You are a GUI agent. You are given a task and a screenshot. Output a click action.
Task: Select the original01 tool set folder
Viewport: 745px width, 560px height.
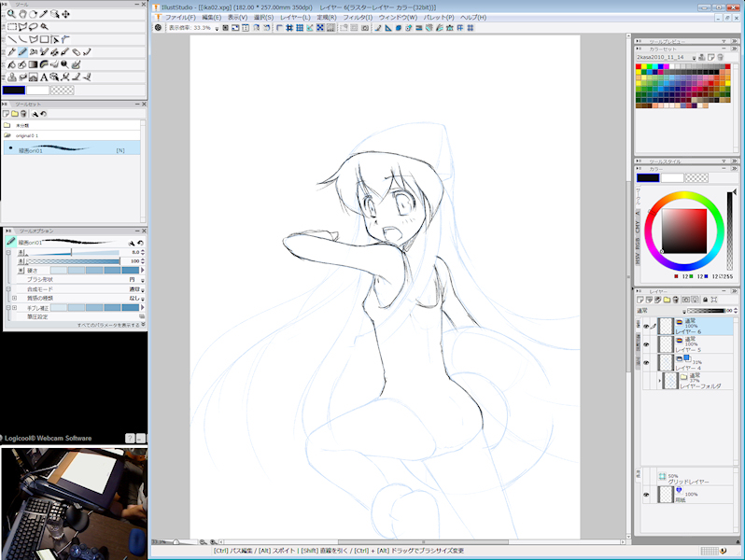[x=28, y=135]
